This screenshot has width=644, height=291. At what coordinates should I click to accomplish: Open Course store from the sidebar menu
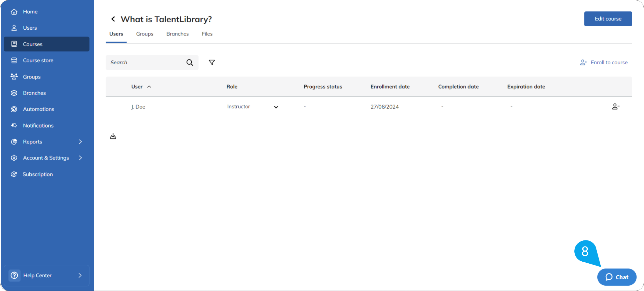[47, 60]
